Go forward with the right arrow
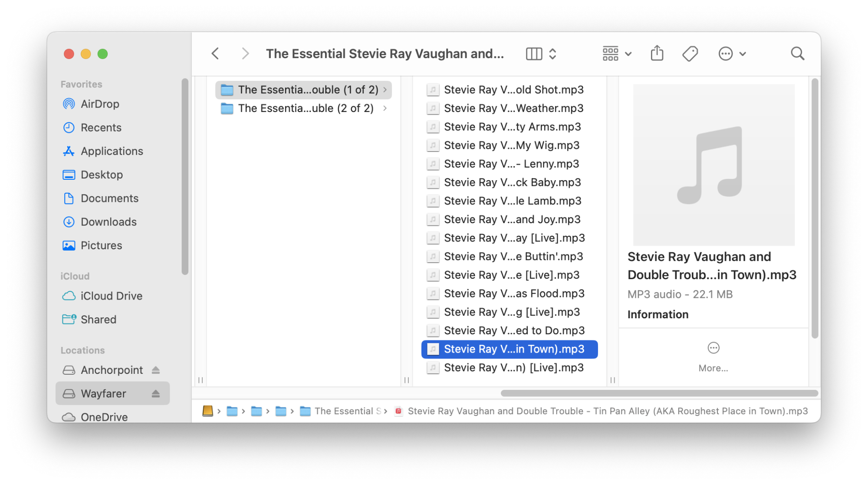 245,53
